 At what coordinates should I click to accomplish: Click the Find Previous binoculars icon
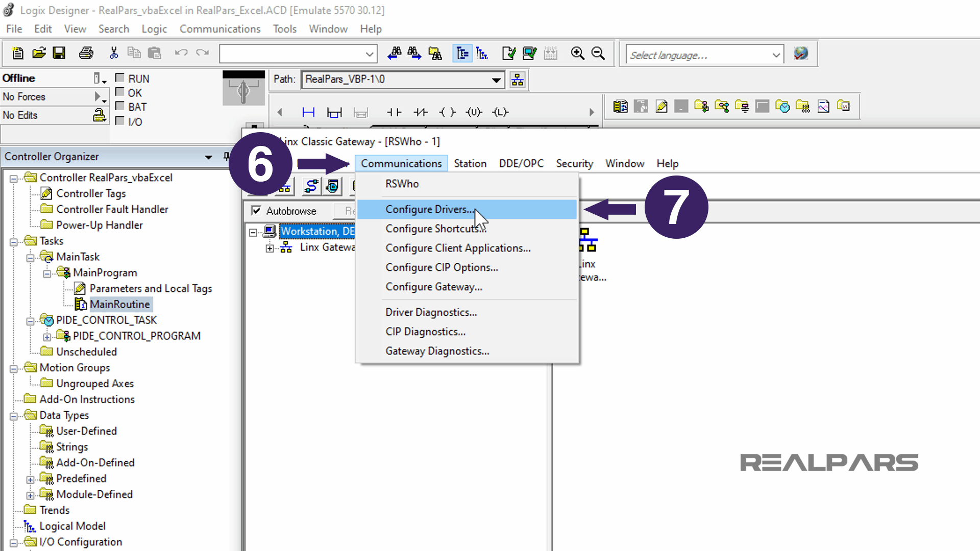(x=394, y=53)
